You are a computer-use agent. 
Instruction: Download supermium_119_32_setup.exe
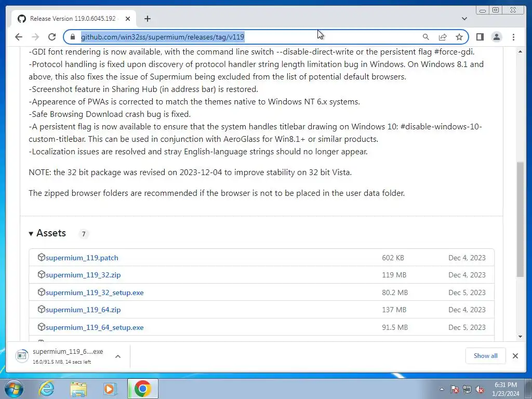(95, 292)
